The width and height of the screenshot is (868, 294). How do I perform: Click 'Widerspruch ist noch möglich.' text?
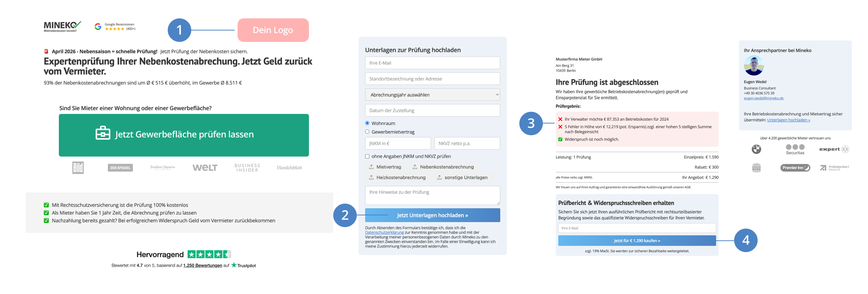tap(592, 139)
